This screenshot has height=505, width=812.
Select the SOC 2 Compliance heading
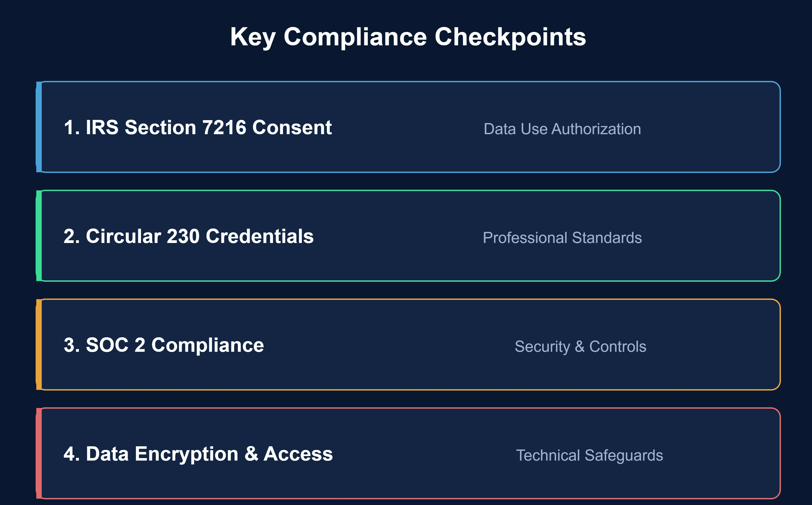coord(164,345)
